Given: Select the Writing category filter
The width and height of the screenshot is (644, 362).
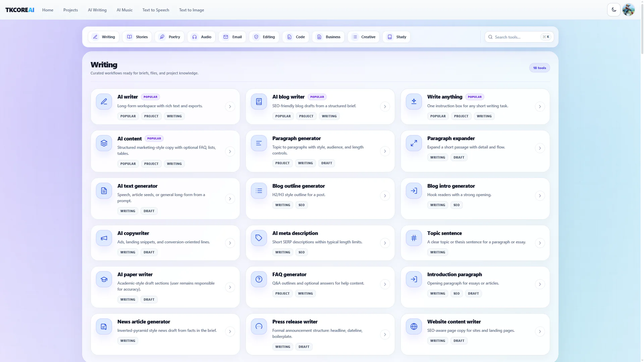Looking at the screenshot, I should tap(104, 37).
